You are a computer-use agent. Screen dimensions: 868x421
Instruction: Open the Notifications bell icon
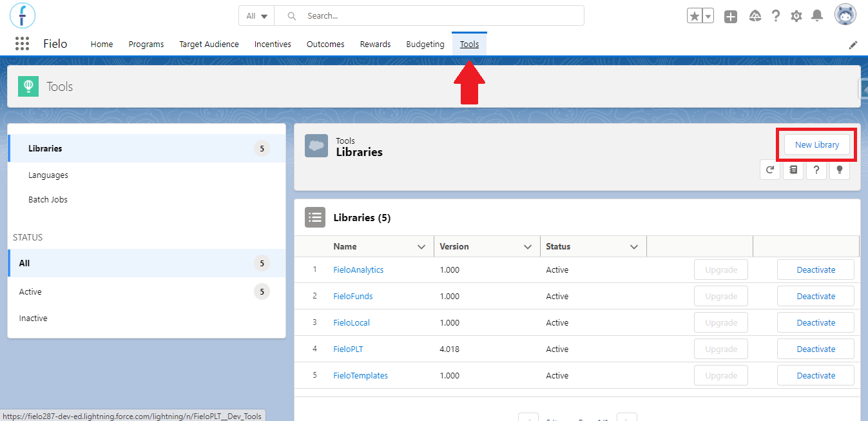click(817, 16)
